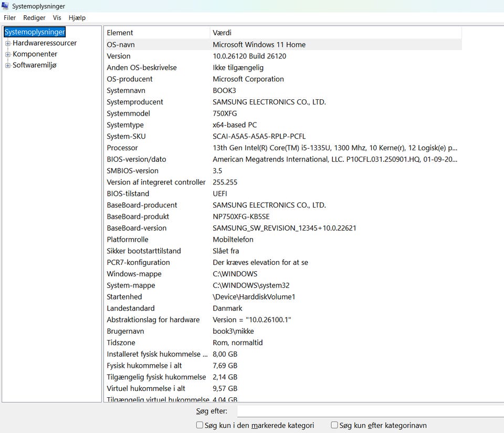Image resolution: width=504 pixels, height=433 pixels.
Task: Select the Windows-mappe row label
Action: pyautogui.click(x=134, y=274)
